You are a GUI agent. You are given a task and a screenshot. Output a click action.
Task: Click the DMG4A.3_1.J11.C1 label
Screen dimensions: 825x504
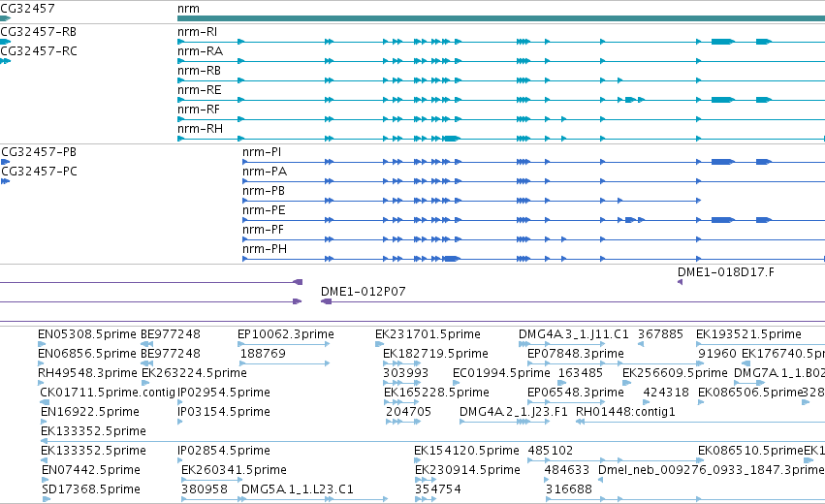[x=574, y=334]
